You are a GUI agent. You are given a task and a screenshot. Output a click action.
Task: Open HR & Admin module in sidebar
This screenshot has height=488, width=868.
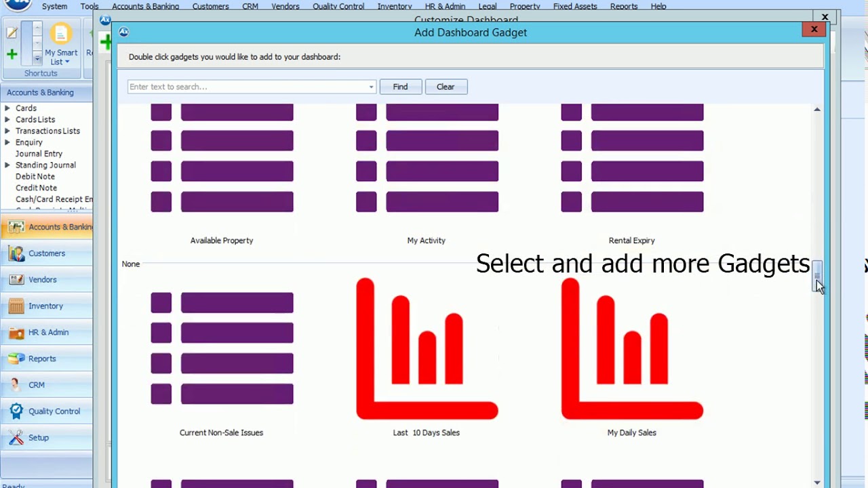(46, 333)
